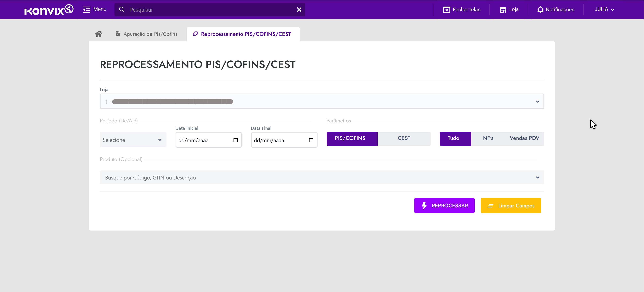Select the Vendas PDV filter option
Viewport: 644px width, 292px height.
pyautogui.click(x=524, y=138)
